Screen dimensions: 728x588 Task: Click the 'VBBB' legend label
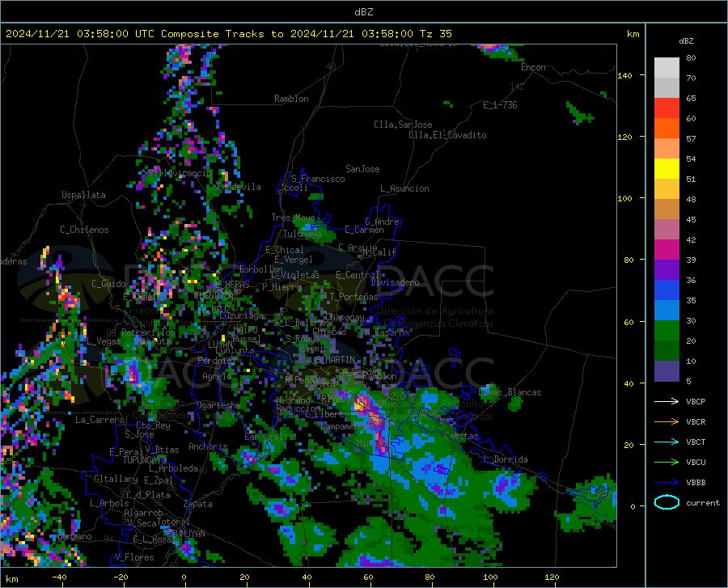coord(696,483)
